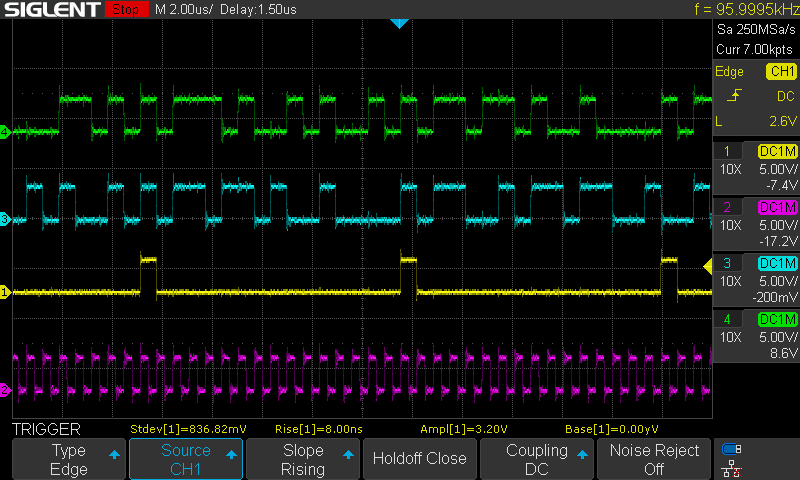
Task: Click channel 1 yellow ground marker
Action: [x=5, y=292]
